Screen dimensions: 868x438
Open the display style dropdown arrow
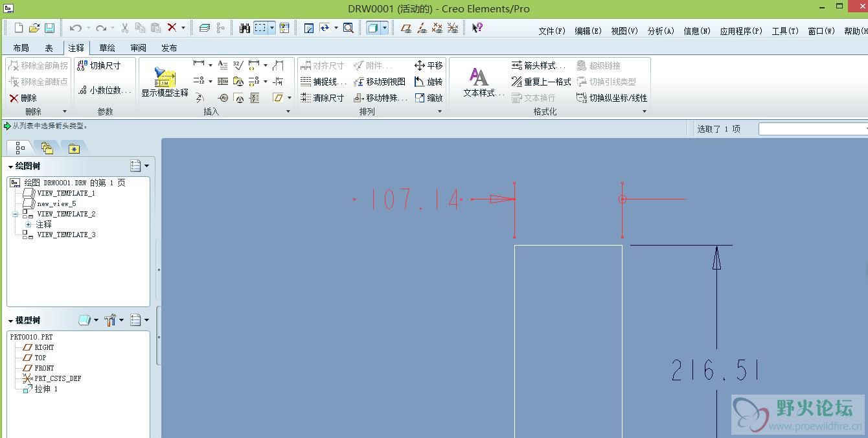[385, 28]
